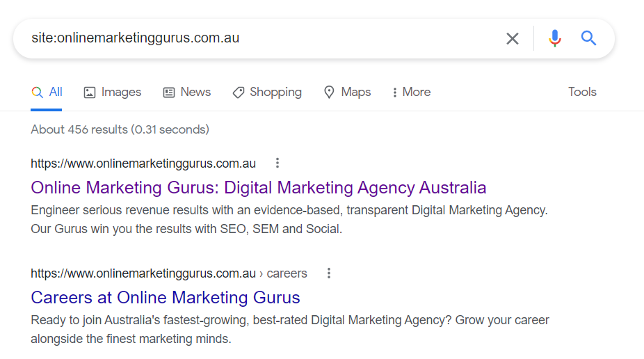Switch to the All results tab
644x359 pixels.
[47, 92]
